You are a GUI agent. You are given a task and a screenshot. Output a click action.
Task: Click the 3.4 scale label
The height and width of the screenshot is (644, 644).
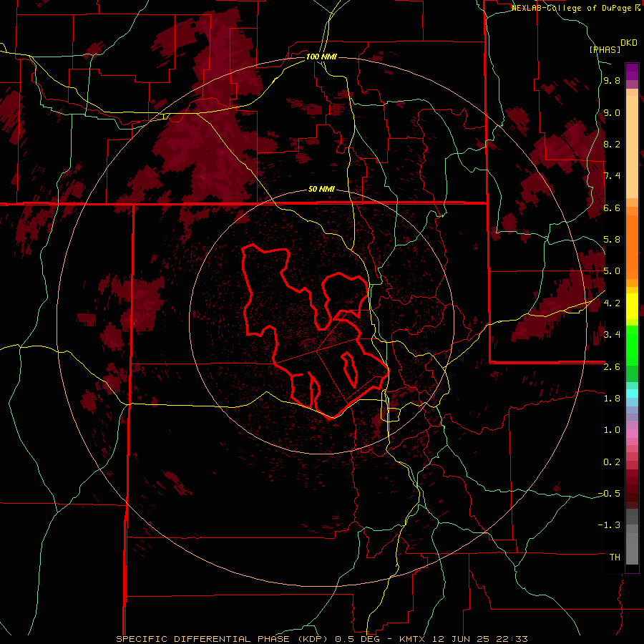pos(612,335)
